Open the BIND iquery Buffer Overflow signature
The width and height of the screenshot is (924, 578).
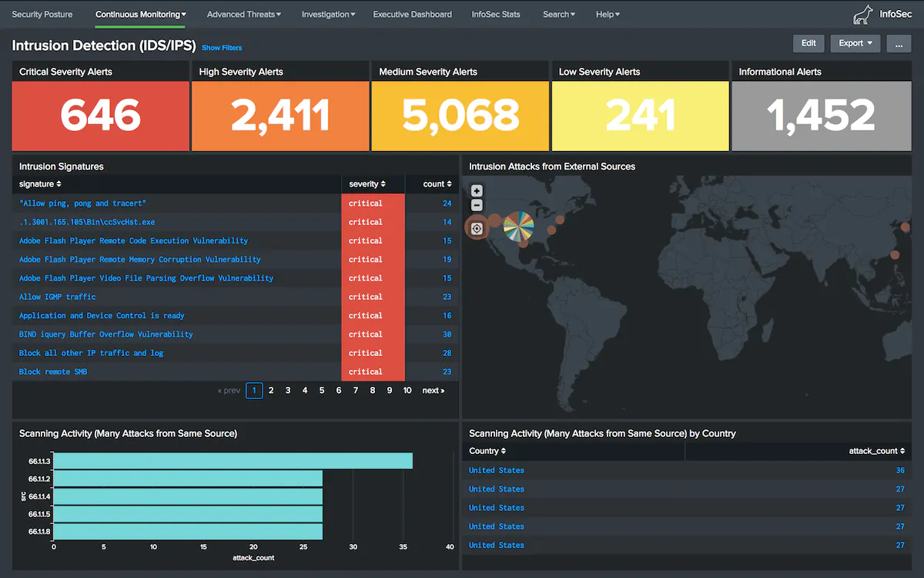point(105,334)
